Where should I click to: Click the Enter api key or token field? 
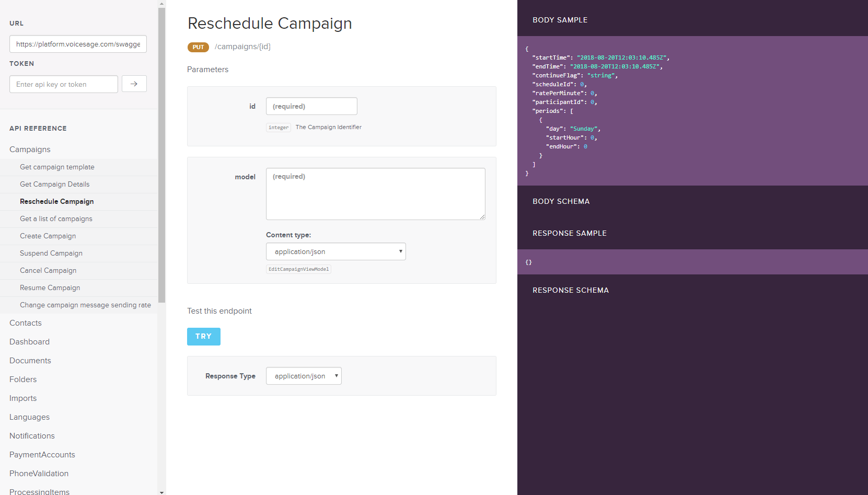coord(63,84)
